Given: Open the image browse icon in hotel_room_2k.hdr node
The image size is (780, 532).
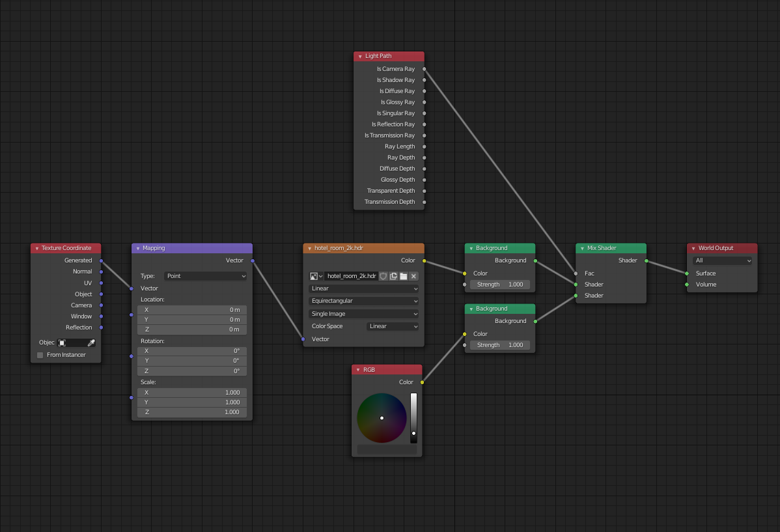Looking at the screenshot, I should click(316, 276).
